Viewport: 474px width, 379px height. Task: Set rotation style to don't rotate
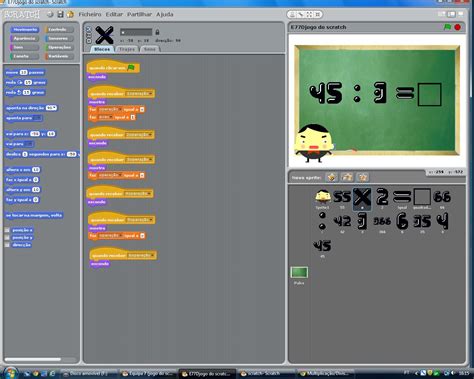[x=89, y=40]
